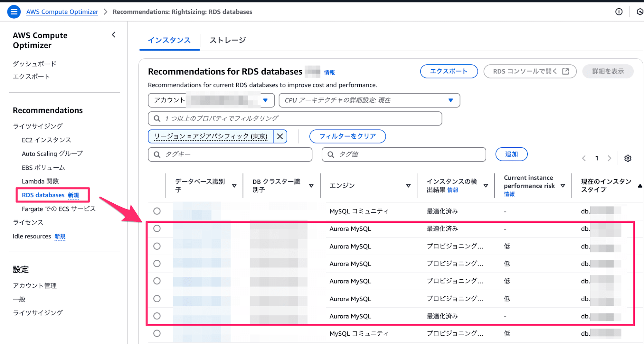Open Lambda 関数 recommendations
644x344 pixels.
tap(40, 181)
